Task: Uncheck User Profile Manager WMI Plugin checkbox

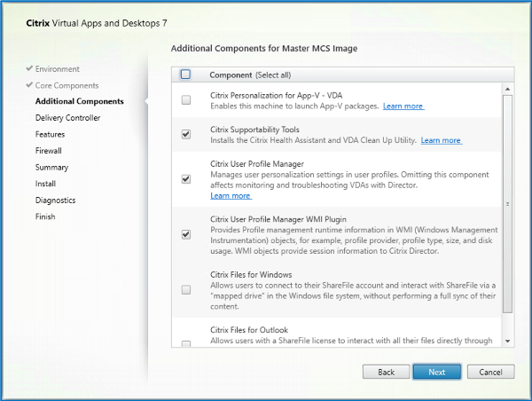Action: point(185,235)
